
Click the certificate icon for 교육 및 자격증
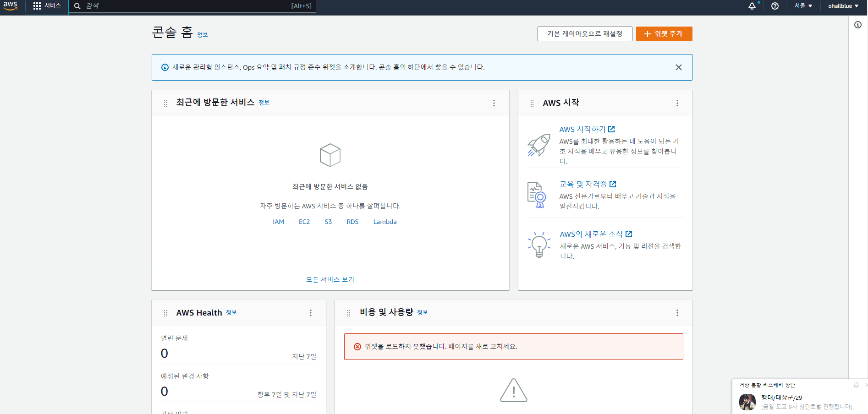(x=537, y=195)
